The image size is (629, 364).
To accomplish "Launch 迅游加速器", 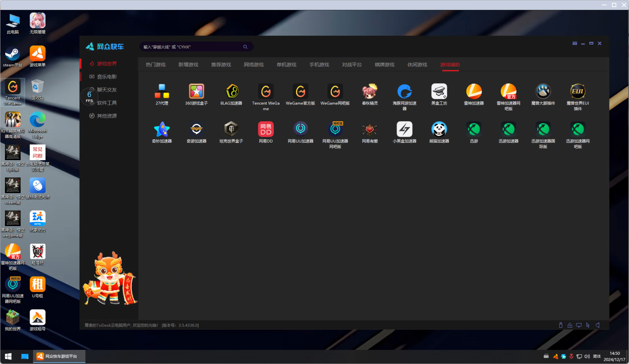I will [x=508, y=132].
